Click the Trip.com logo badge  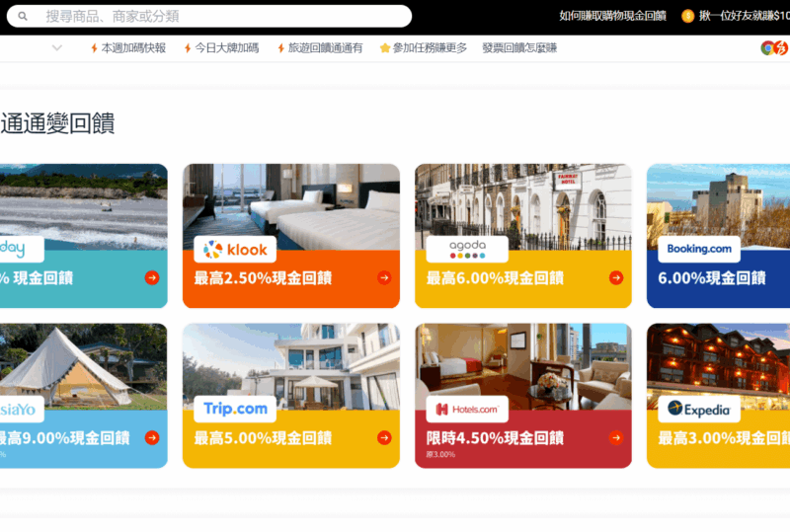[x=235, y=409]
